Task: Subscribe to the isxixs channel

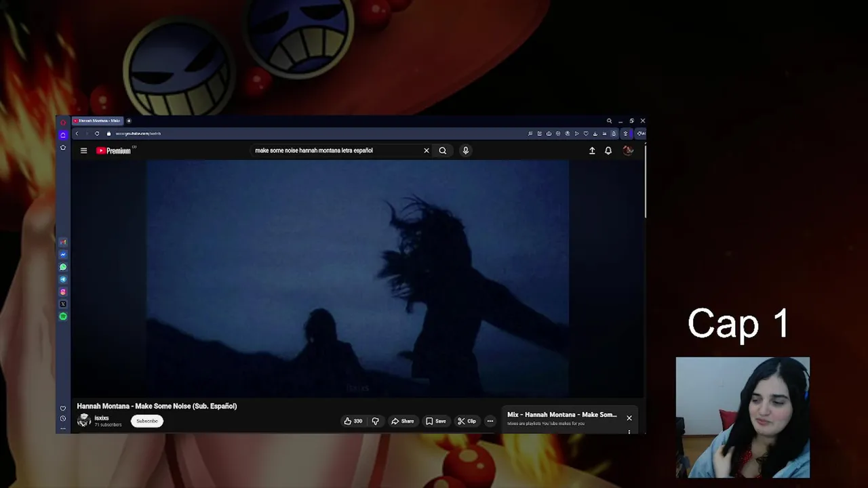Action: point(146,421)
